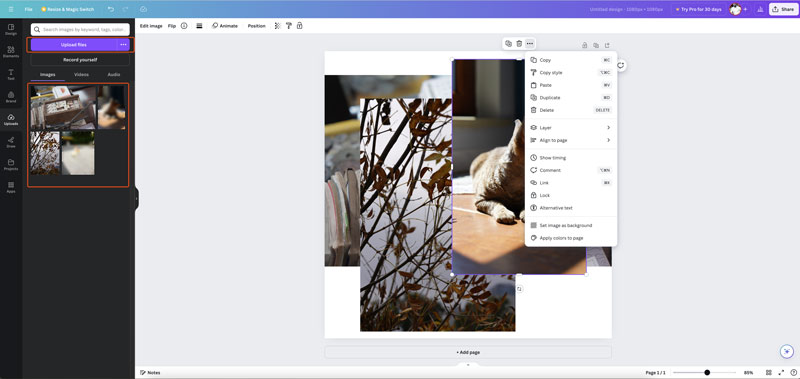
Task: Click the duplicate page icon
Action: (596, 45)
